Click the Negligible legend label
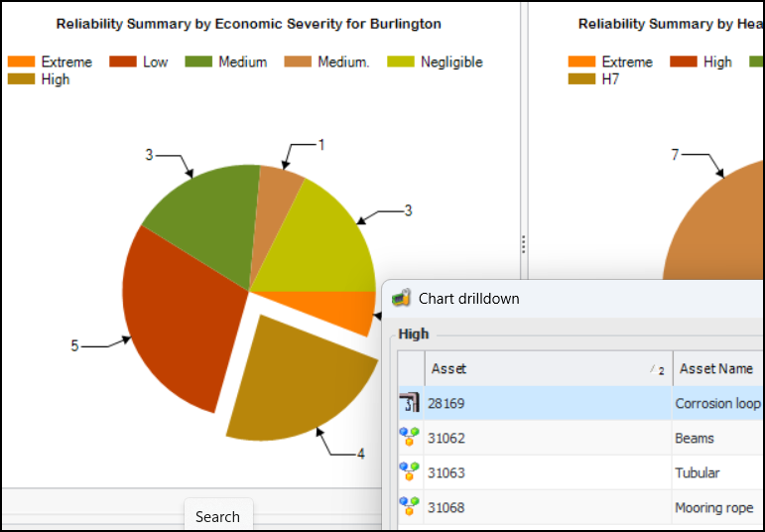 451,62
